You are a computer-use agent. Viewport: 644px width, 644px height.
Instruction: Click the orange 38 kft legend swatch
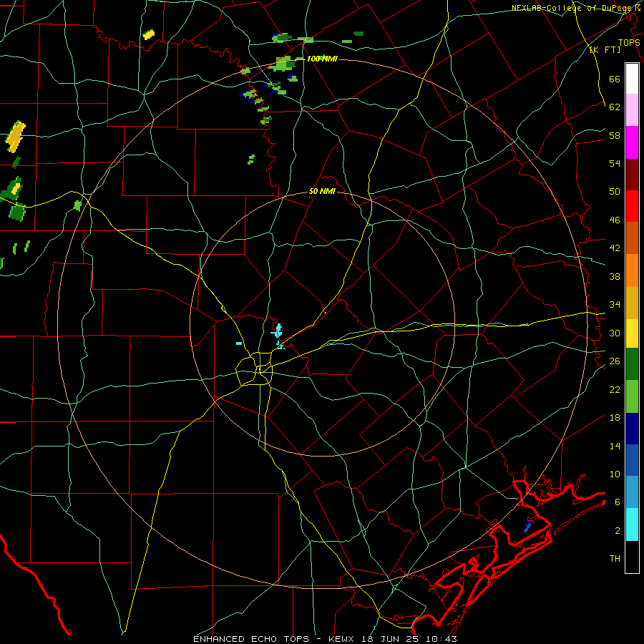point(632,270)
